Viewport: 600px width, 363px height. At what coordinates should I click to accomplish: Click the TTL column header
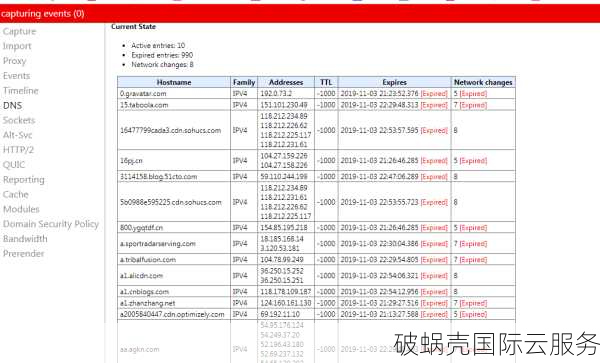pyautogui.click(x=326, y=82)
